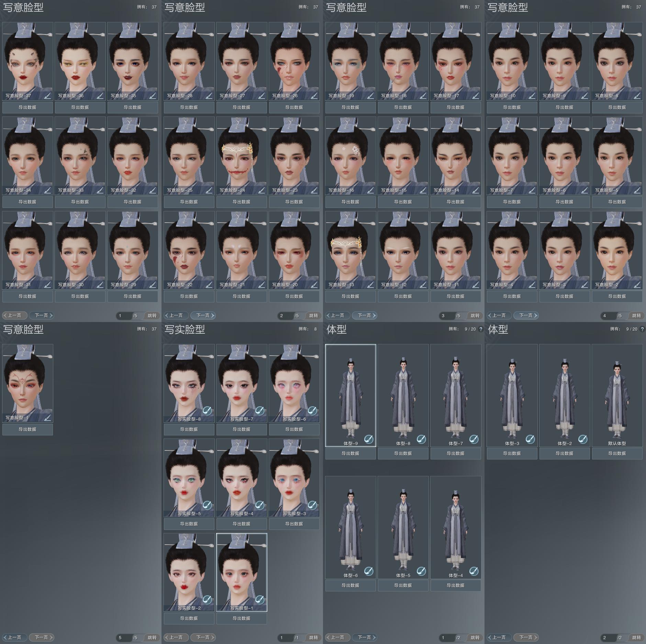Click the round brush icon on 写实脸型-8

pos(207,411)
